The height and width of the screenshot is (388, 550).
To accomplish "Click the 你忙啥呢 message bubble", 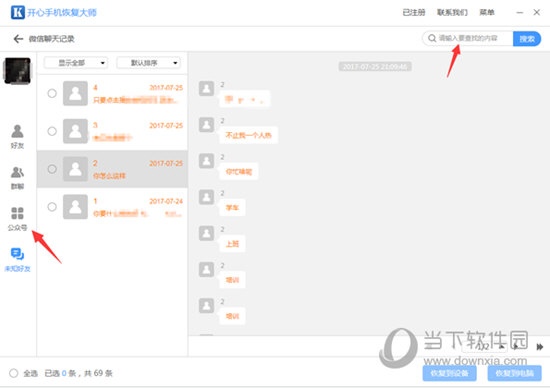I will coord(239,172).
